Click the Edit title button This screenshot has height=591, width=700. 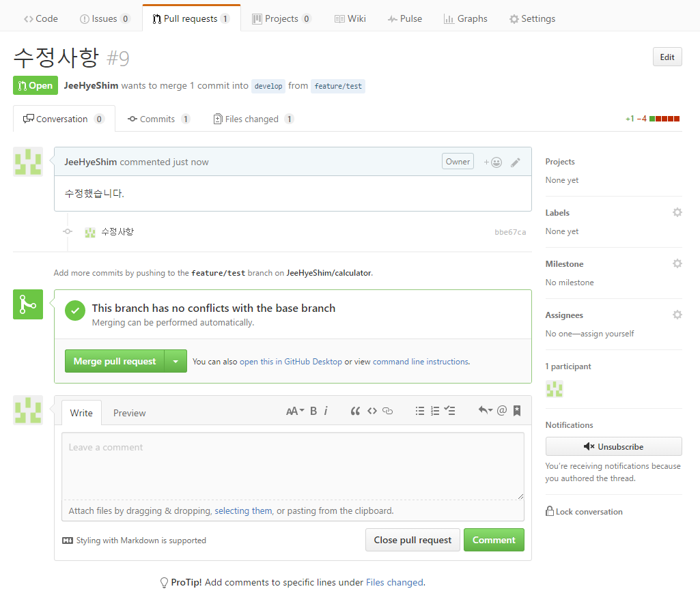point(667,57)
